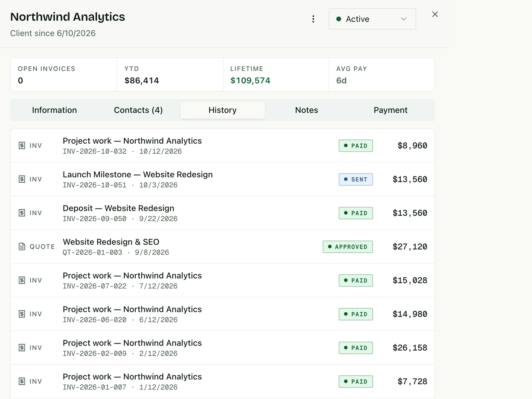Click invoice number INV-2026-06-020
Screen dimensions: 532x399
(95, 320)
